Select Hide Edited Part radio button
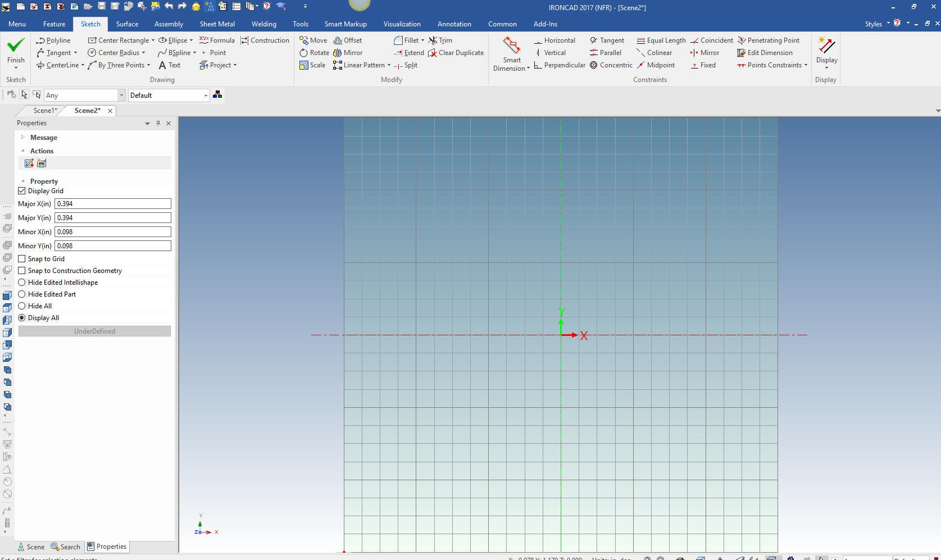Image resolution: width=941 pixels, height=560 pixels. click(22, 294)
